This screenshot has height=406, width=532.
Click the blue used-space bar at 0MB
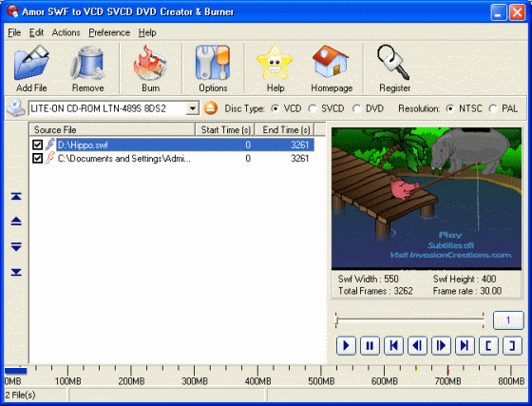click(15, 371)
